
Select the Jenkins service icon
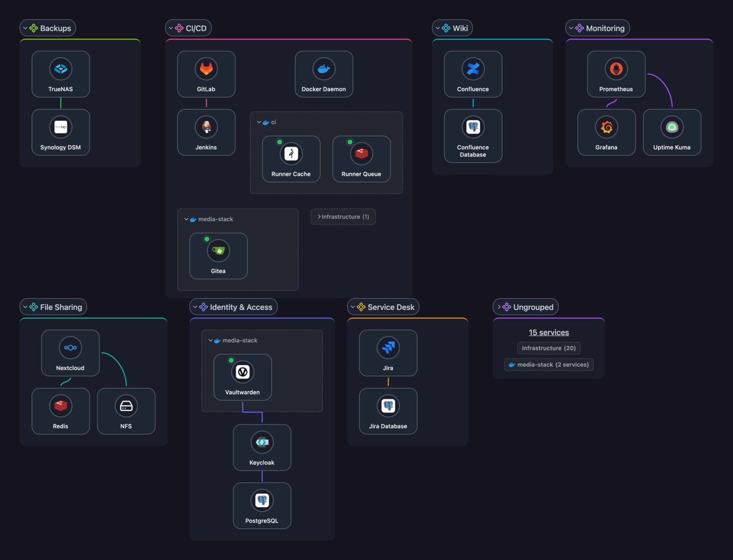(206, 127)
